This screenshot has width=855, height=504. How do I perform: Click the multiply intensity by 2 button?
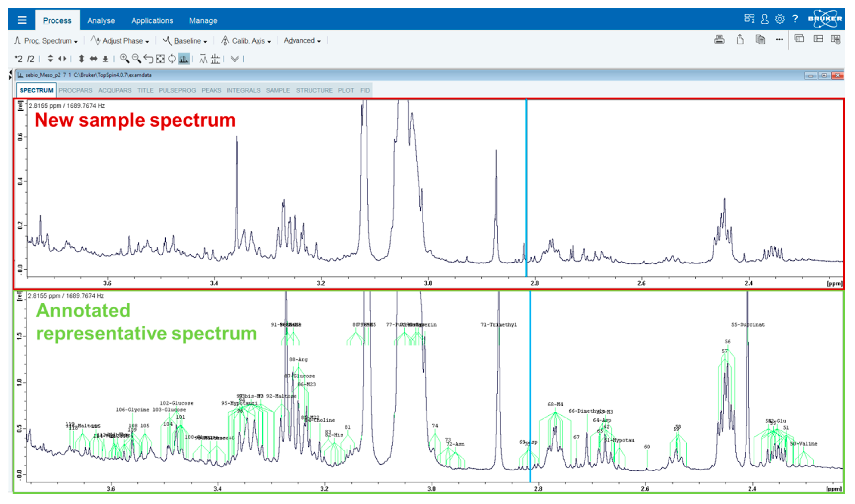click(18, 59)
